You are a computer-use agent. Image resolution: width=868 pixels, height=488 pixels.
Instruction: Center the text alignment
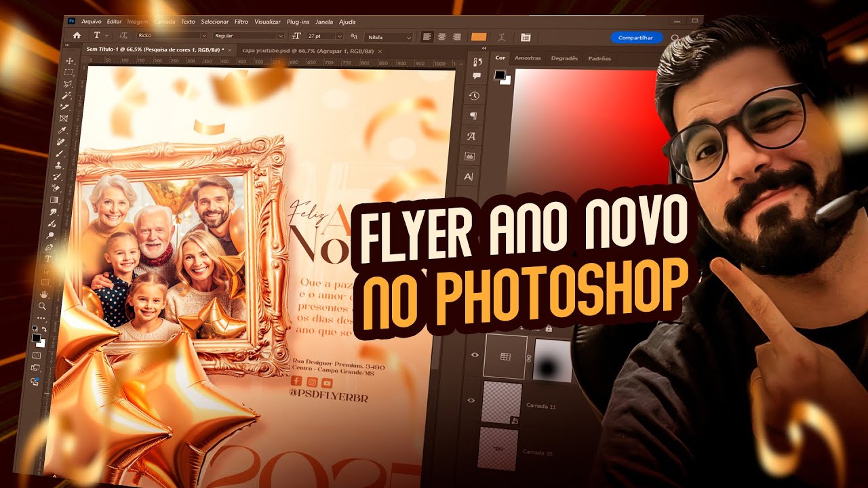coord(441,37)
